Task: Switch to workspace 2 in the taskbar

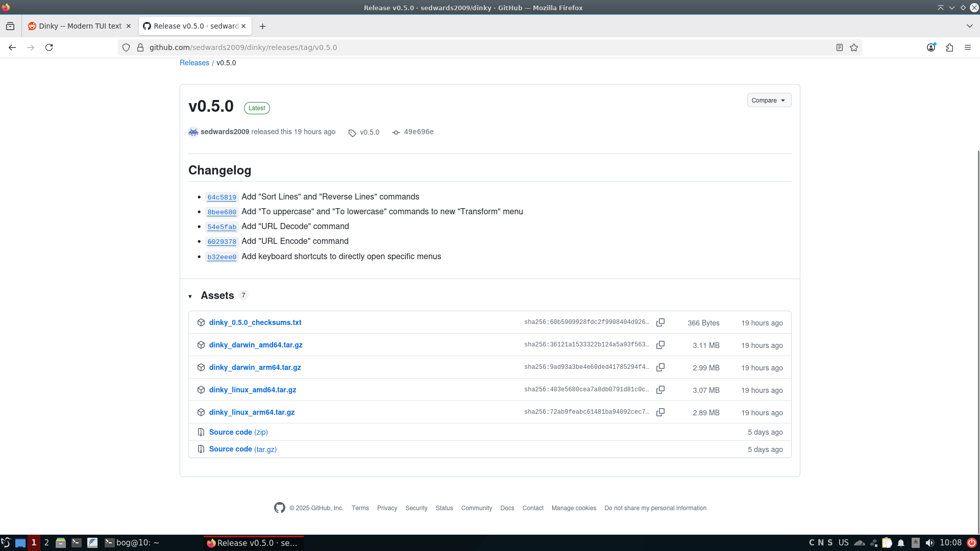Action: 46,543
